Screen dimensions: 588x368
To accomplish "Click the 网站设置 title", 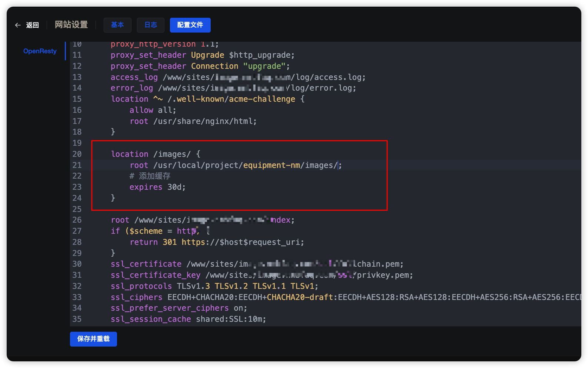I will [x=71, y=25].
